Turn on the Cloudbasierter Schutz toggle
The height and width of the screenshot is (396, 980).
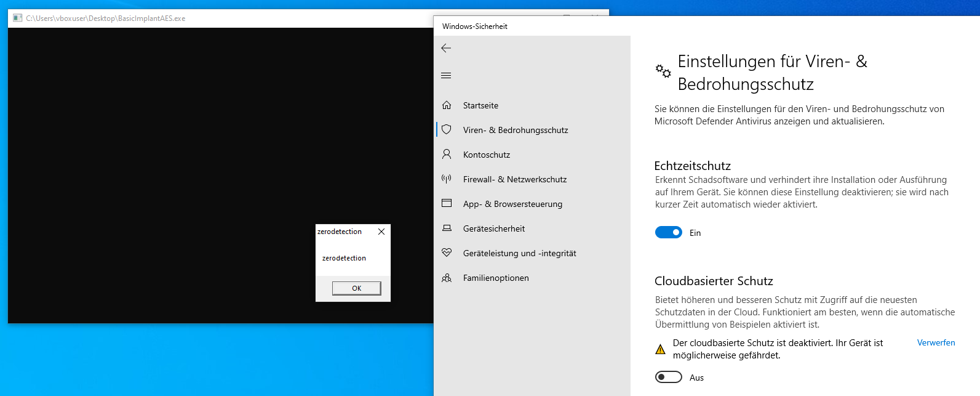point(669,377)
